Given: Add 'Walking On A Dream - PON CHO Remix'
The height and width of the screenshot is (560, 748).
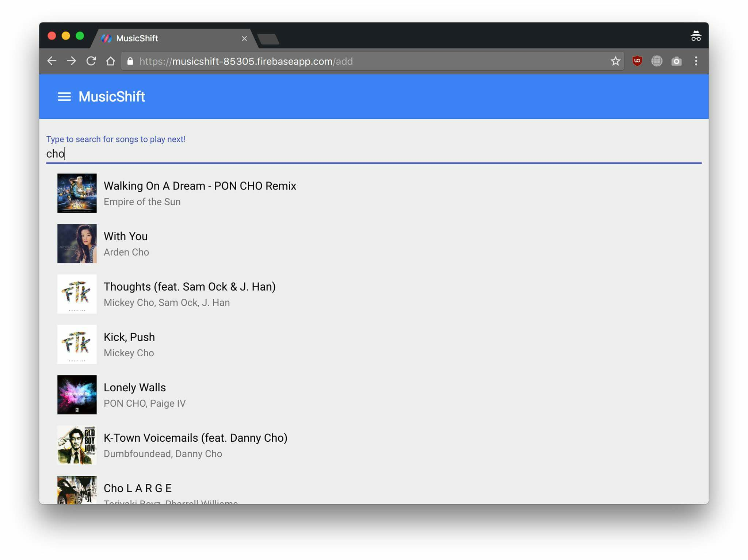Looking at the screenshot, I should tap(200, 186).
